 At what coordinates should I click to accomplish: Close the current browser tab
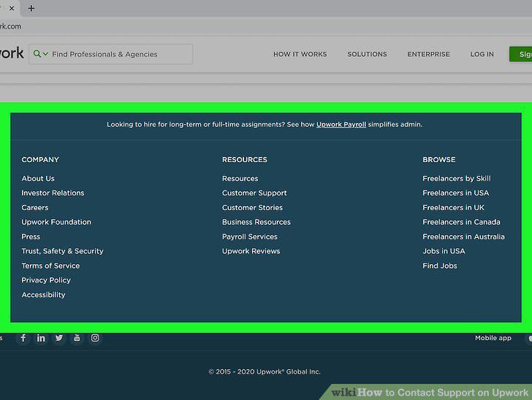pyautogui.click(x=12, y=8)
